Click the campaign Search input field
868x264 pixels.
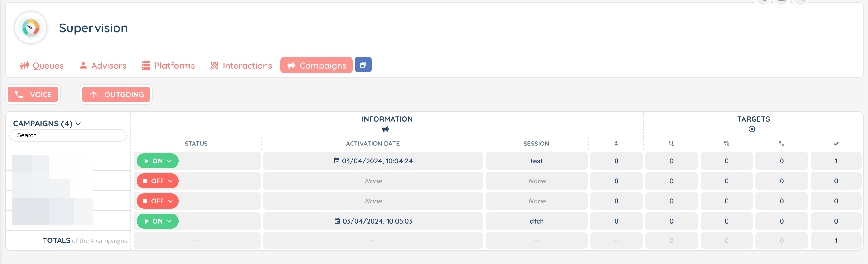[68, 135]
